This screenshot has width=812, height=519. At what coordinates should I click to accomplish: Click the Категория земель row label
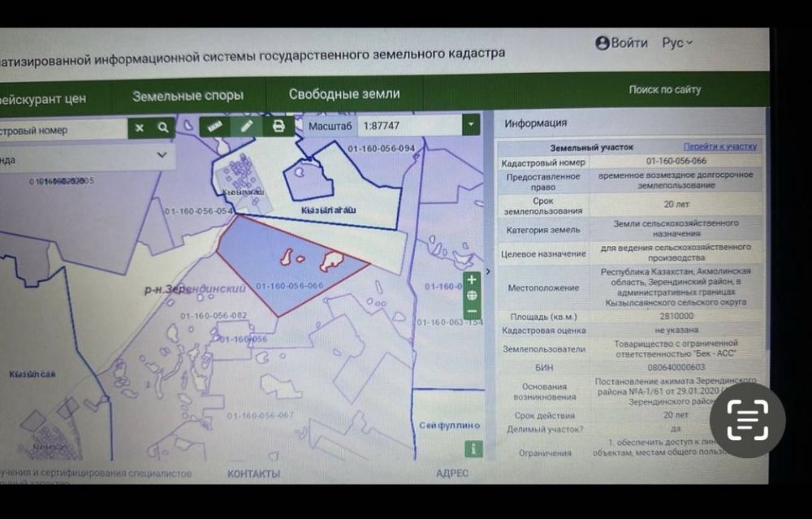pyautogui.click(x=542, y=230)
